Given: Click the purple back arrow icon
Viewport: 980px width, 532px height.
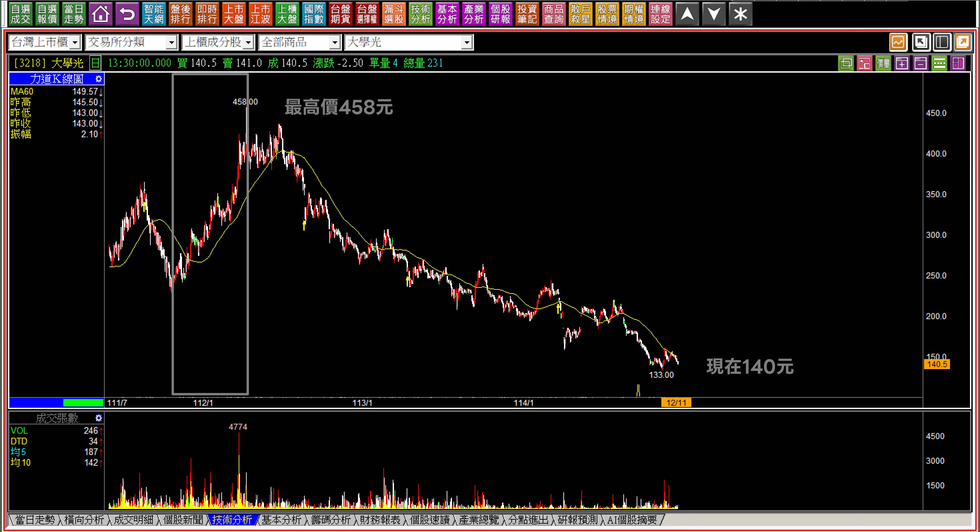Looking at the screenshot, I should (x=127, y=14).
